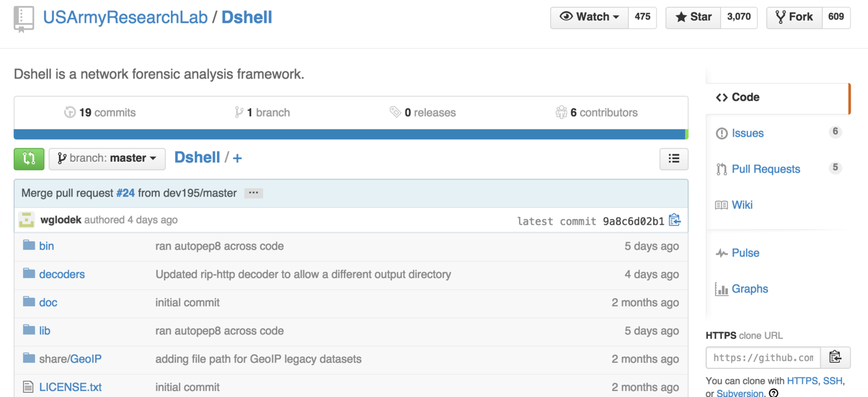Select the Code tab in sidebar
Viewport: 868px width, 397px height.
(777, 97)
